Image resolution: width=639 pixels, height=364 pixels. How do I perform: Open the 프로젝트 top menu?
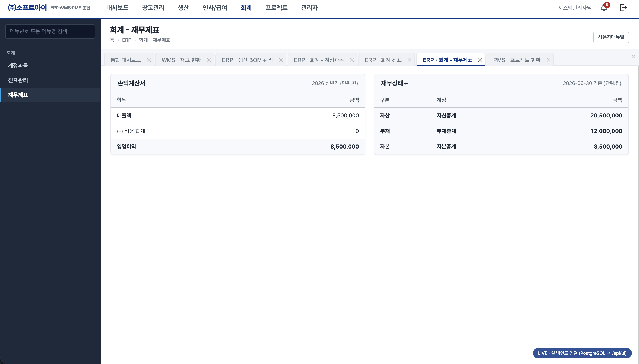[x=276, y=8]
